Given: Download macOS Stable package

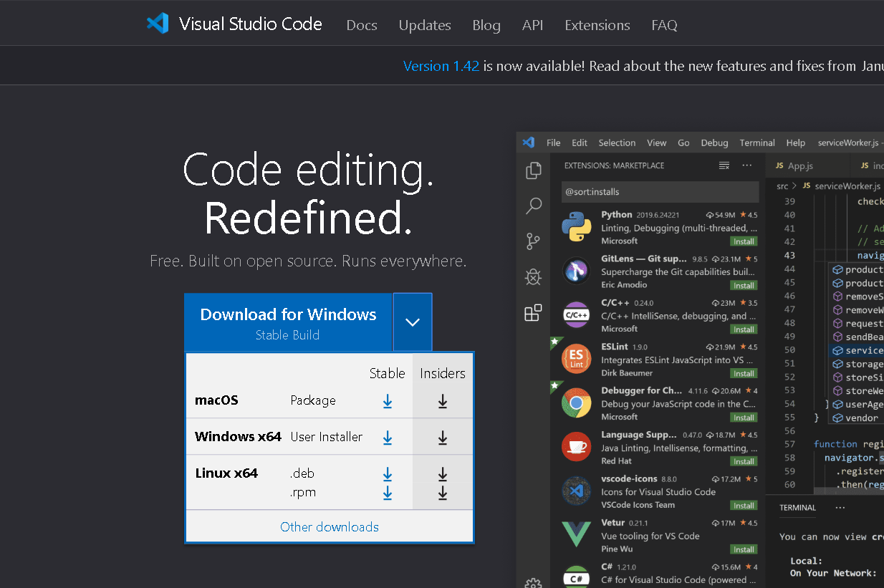Looking at the screenshot, I should pyautogui.click(x=388, y=401).
